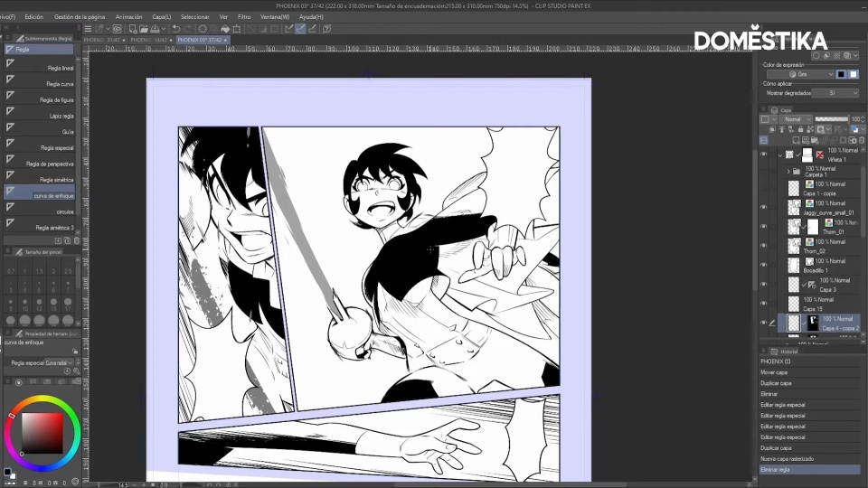Click the Fill bucket icon in the toolbar
Image resolution: width=868 pixels, height=488 pixels.
pyautogui.click(x=225, y=29)
